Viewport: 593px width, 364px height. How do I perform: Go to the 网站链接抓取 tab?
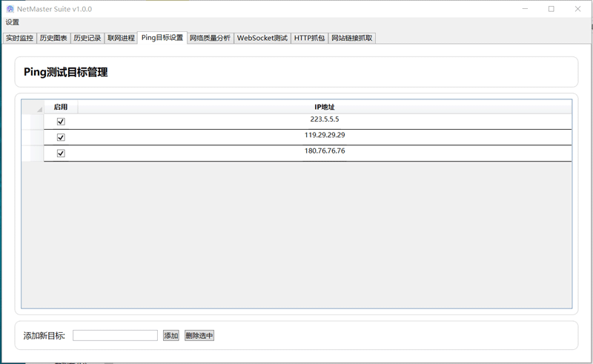[x=352, y=38]
